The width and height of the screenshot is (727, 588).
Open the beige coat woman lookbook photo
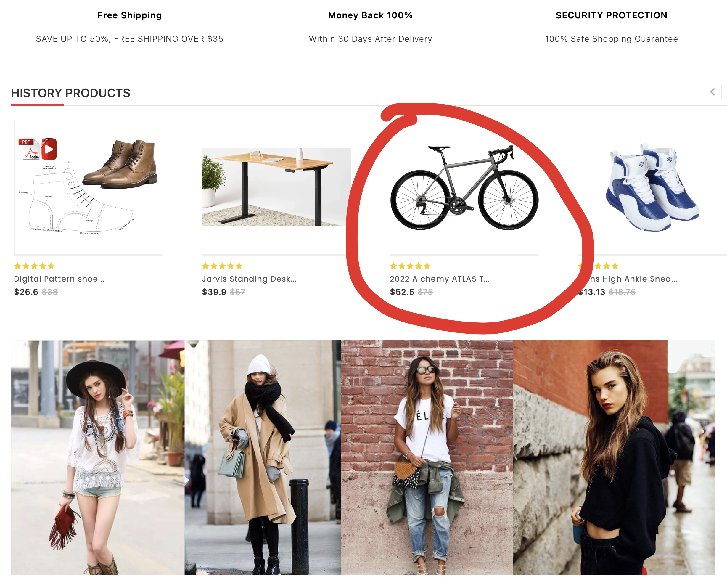click(x=263, y=457)
